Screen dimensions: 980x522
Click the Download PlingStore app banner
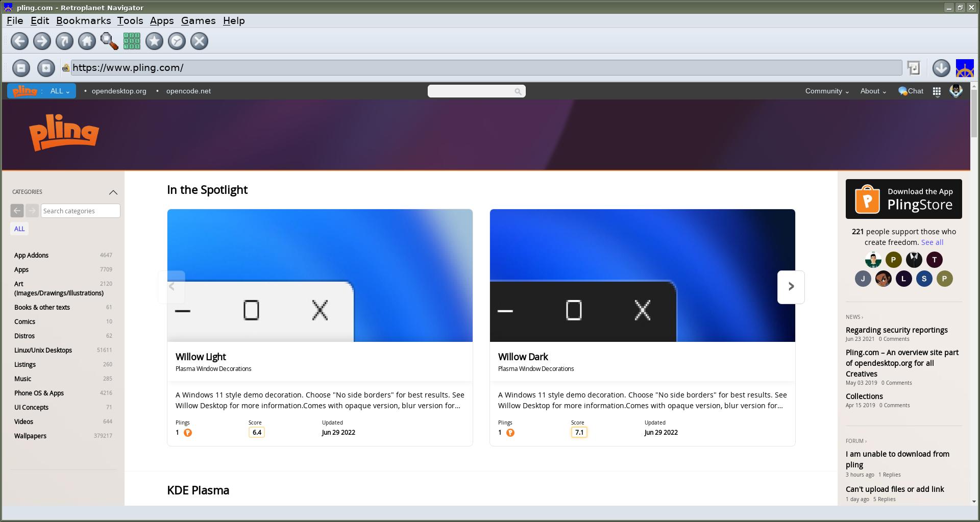903,199
